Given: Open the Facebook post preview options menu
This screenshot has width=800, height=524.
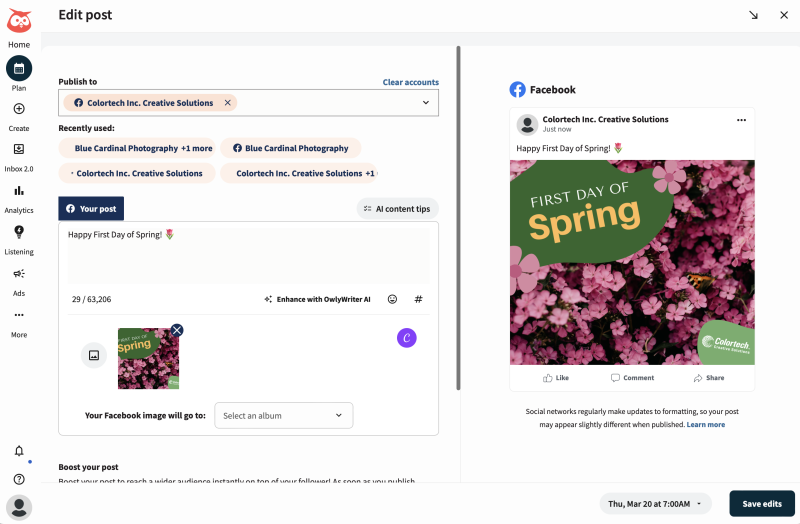Looking at the screenshot, I should 741,120.
